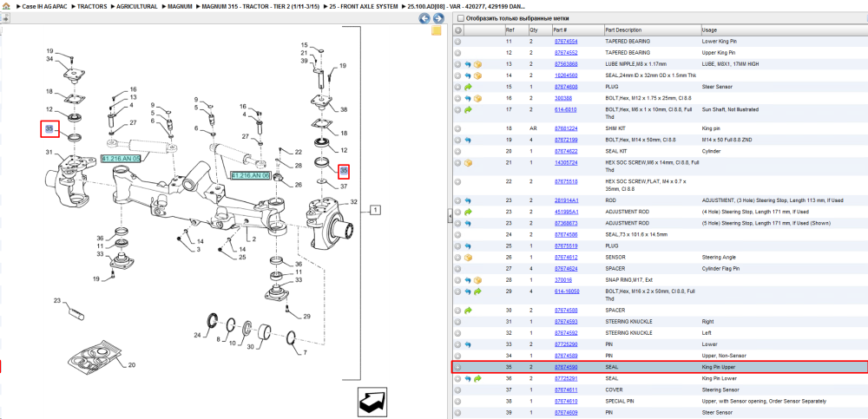Click blue arrow on PIN ref 33

pos(468,344)
